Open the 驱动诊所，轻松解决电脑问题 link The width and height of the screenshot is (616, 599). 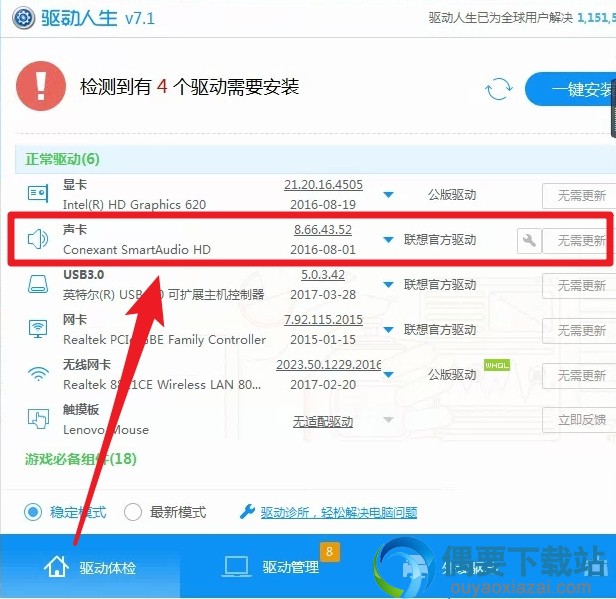pyautogui.click(x=339, y=512)
